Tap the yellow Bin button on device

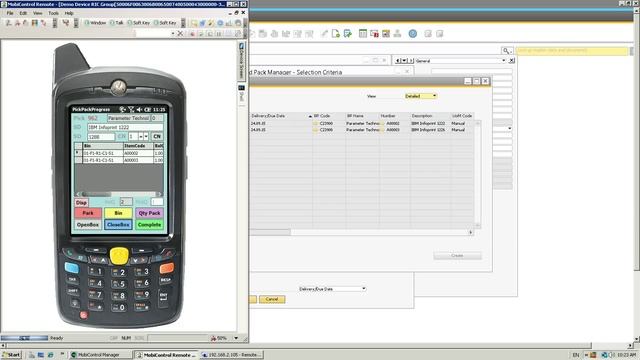118,213
